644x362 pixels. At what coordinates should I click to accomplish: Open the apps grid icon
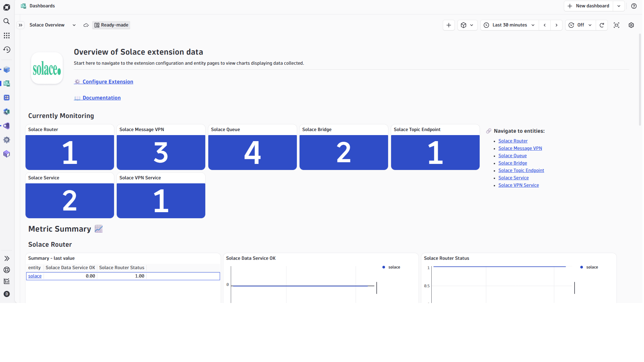(7, 36)
